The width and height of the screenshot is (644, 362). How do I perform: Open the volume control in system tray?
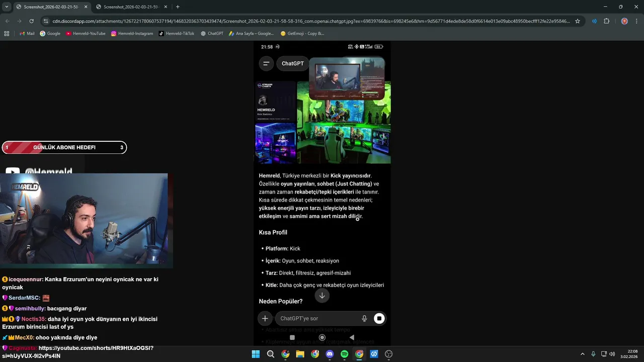tap(612, 354)
